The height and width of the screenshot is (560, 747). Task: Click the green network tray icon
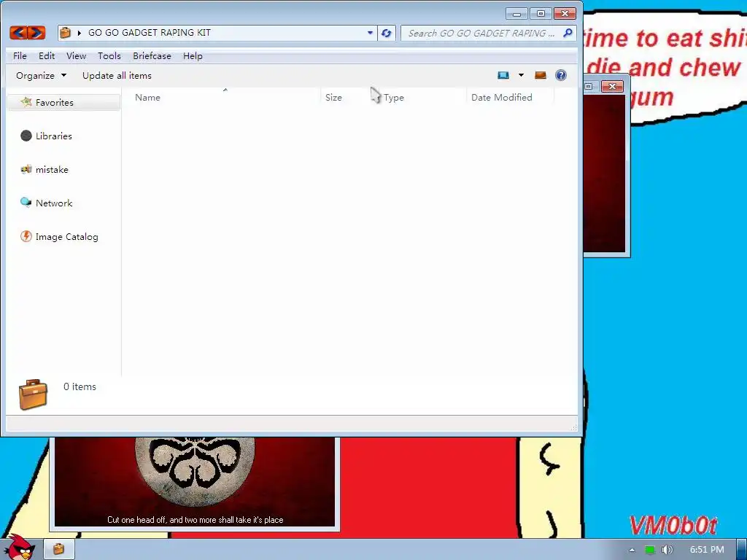tap(650, 550)
